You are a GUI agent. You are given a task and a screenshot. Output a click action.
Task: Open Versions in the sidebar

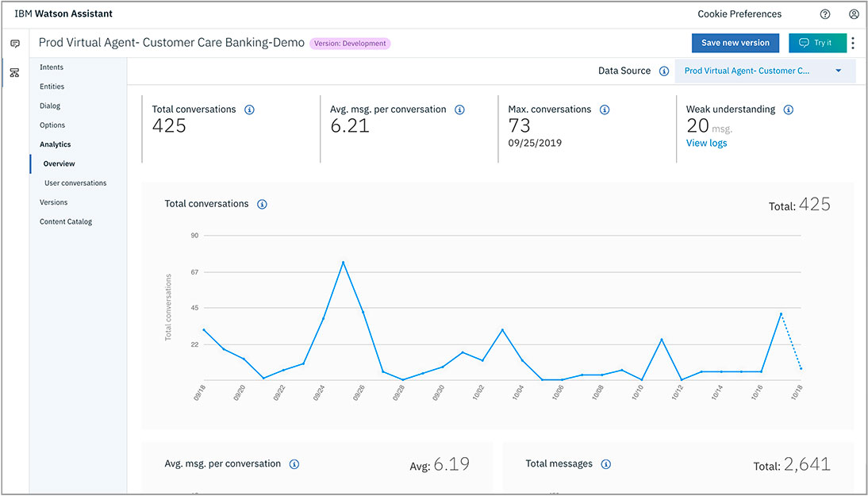pos(54,202)
